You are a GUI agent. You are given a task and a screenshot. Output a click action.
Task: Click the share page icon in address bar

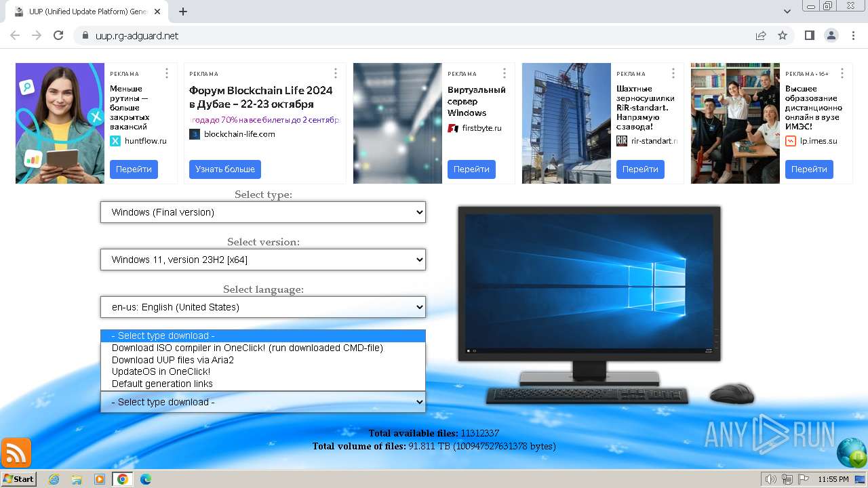point(761,35)
